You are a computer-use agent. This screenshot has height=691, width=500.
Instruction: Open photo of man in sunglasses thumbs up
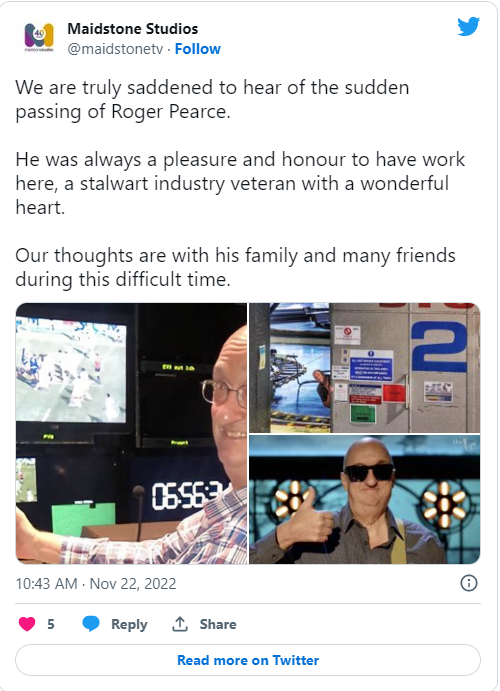[365, 499]
